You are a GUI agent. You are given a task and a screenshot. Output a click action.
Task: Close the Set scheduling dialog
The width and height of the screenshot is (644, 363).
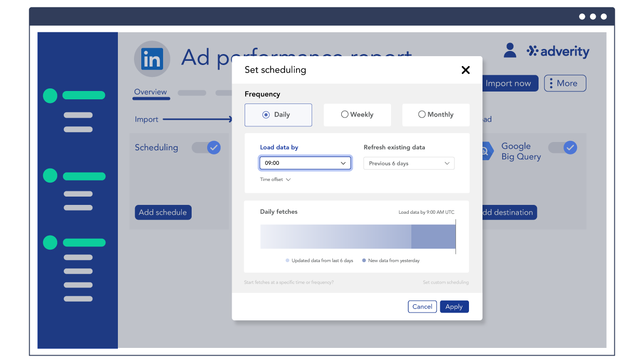click(465, 70)
